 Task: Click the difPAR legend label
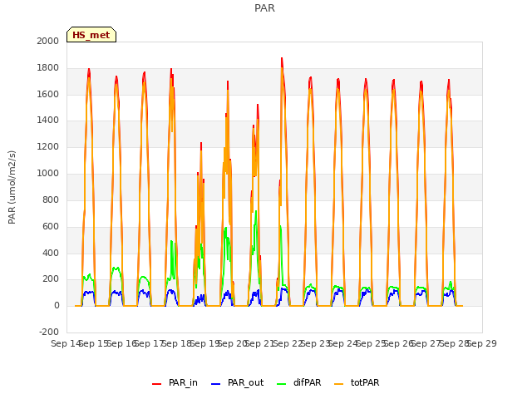point(307,382)
